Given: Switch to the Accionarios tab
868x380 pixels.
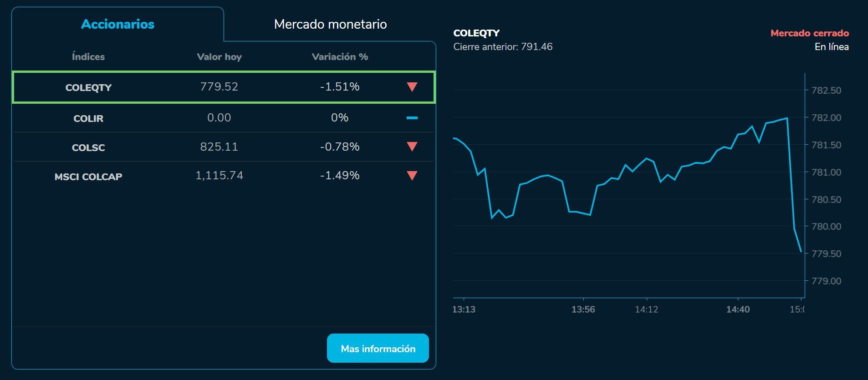Looking at the screenshot, I should (x=117, y=24).
